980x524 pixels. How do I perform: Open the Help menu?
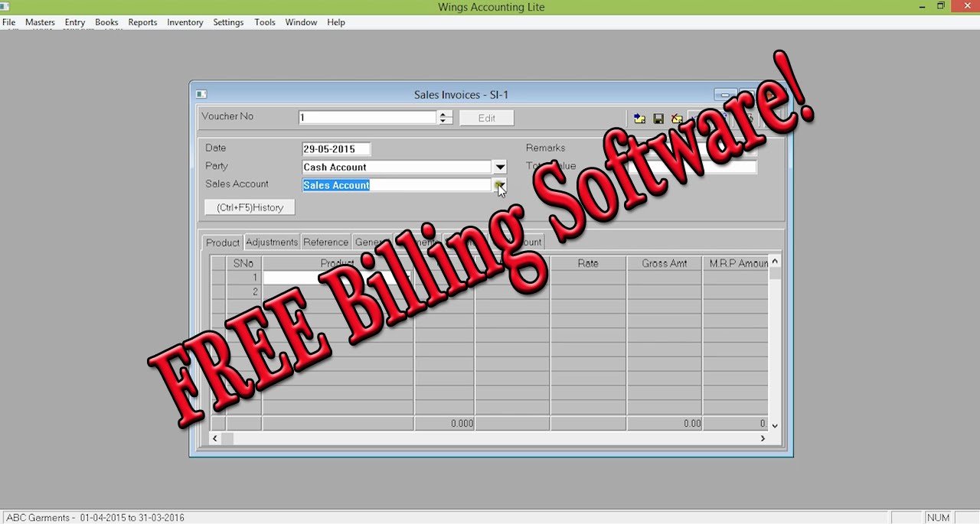pyautogui.click(x=336, y=22)
